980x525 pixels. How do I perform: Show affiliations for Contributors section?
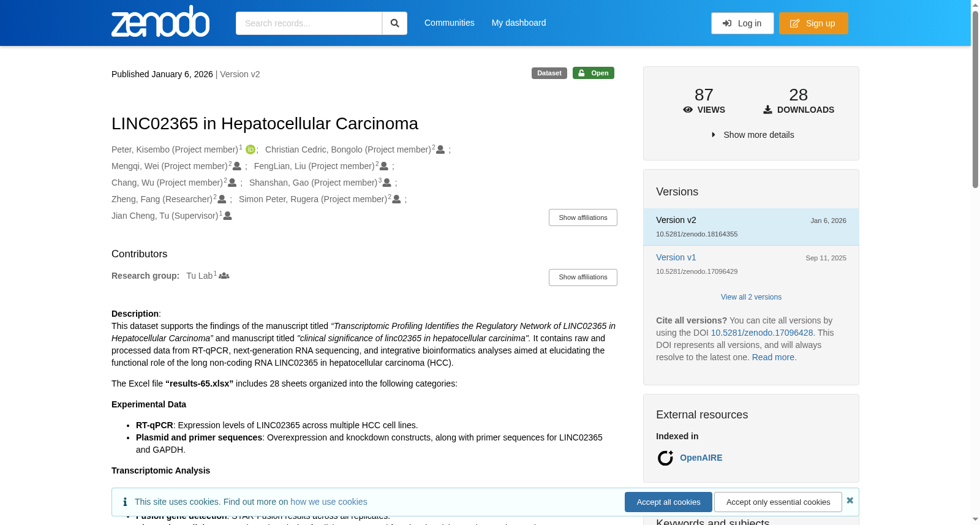click(582, 278)
